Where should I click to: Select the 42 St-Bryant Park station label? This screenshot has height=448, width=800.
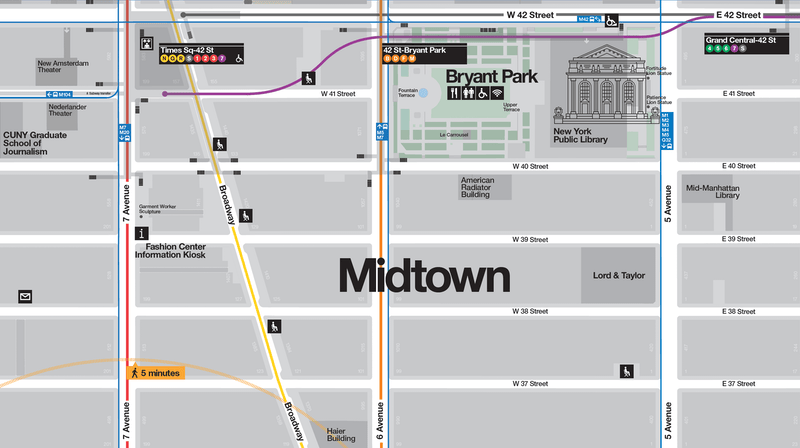tap(424, 54)
